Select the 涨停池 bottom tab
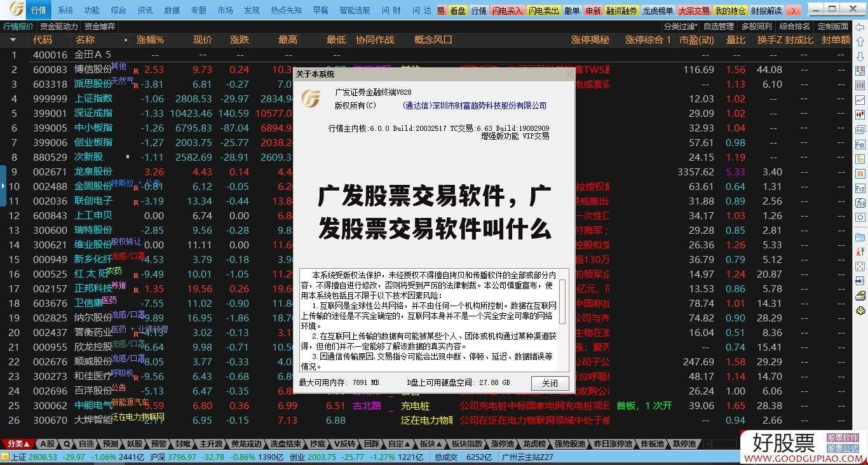 (x=502, y=444)
